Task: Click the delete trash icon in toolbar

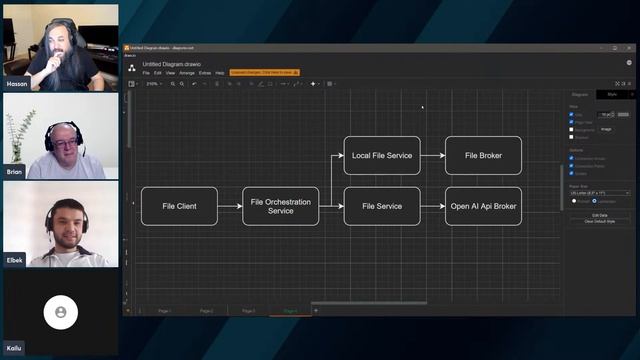Action: click(217, 84)
